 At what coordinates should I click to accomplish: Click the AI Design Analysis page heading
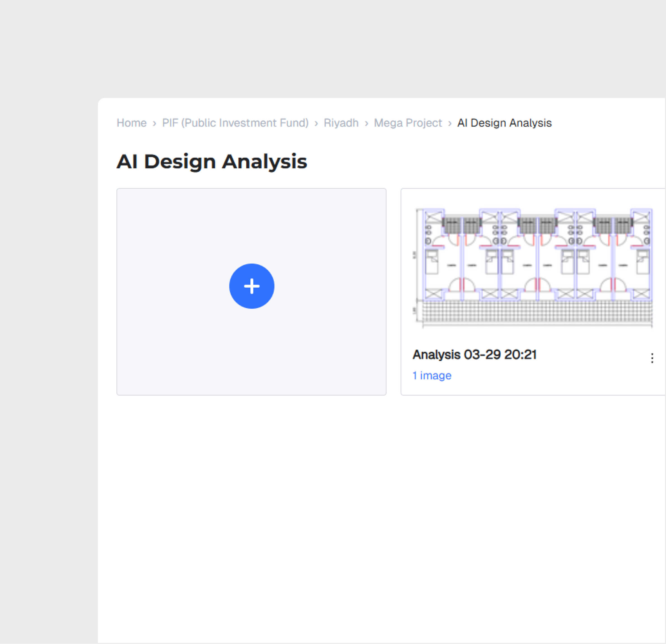coord(212,161)
